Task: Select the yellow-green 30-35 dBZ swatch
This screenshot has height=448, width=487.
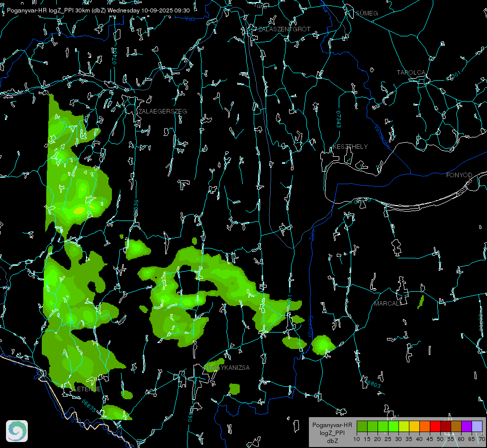Action: point(404,426)
